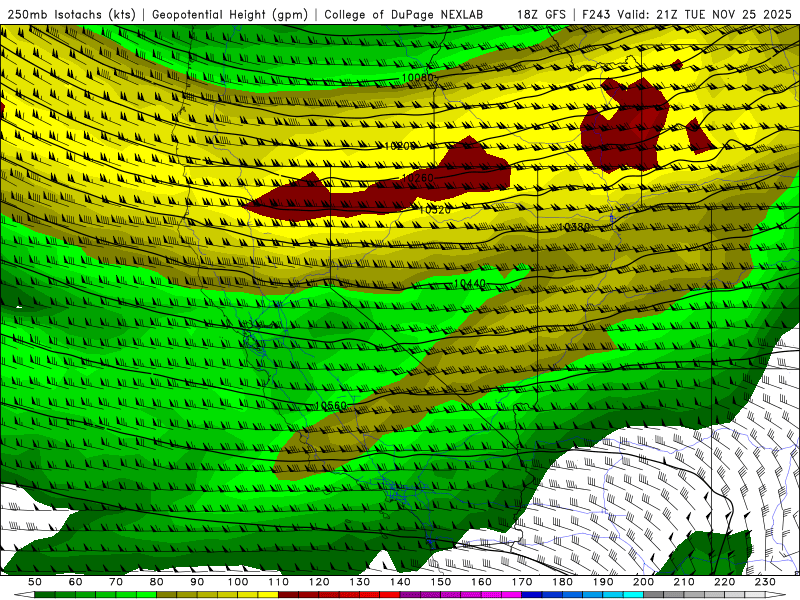
Task: Click the 120 value on the color scale
Action: 319,582
